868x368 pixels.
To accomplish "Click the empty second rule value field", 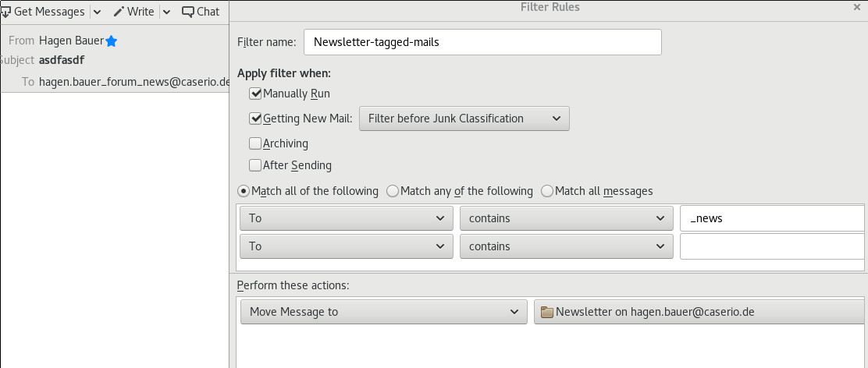I will point(773,246).
